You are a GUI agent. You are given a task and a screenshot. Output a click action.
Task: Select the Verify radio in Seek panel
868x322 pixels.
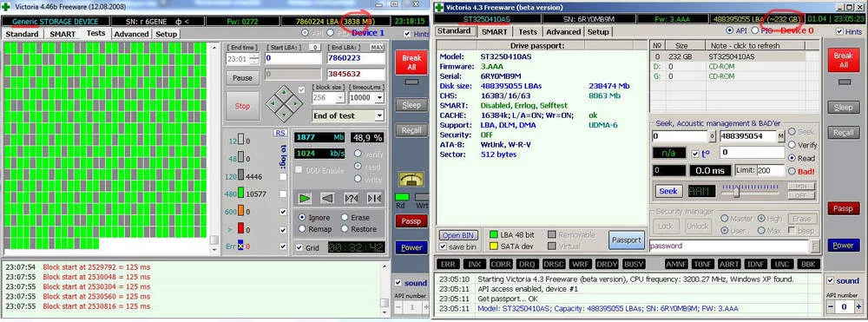792,145
